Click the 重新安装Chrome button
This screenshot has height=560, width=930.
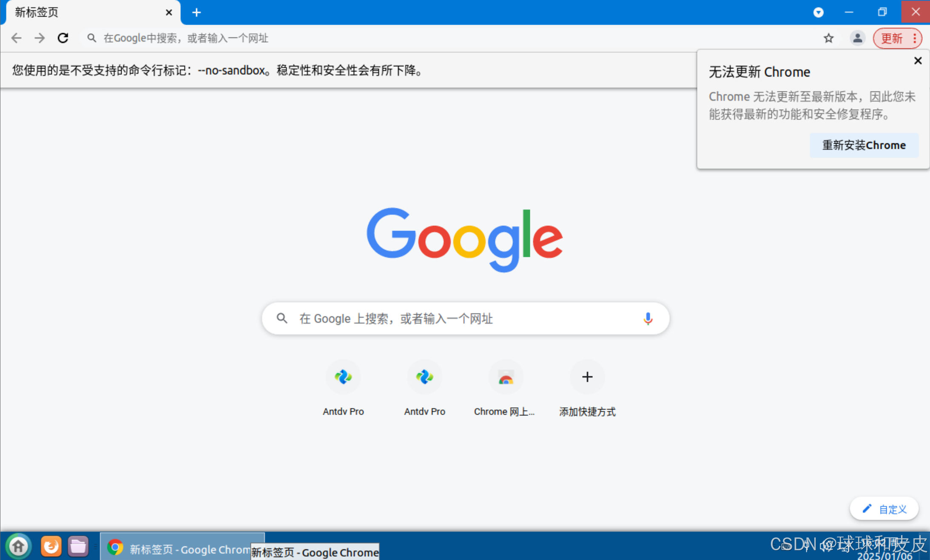click(864, 145)
